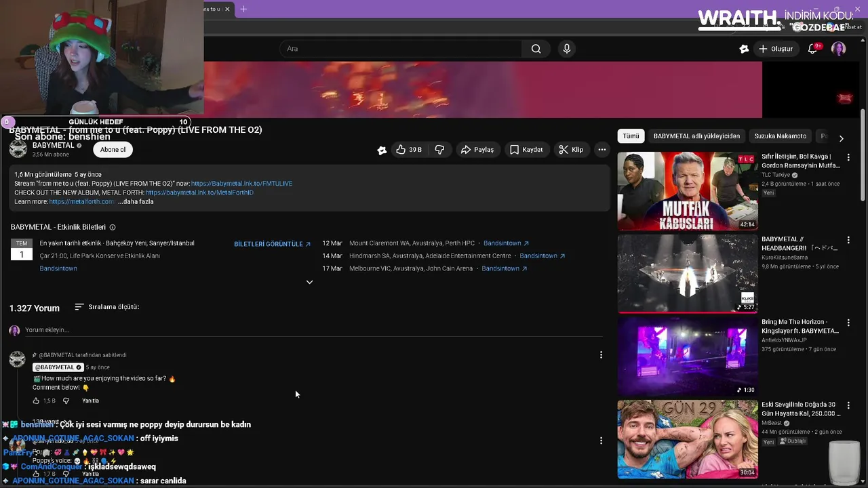Close the current browser tab
Screen dimensions: 868x488
pyautogui.click(x=228, y=9)
